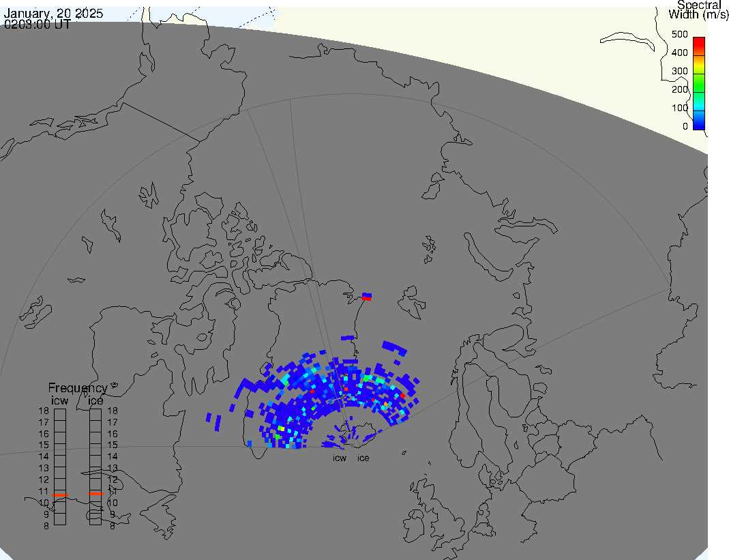Click the red frequency marker on the icw bar

click(x=60, y=495)
